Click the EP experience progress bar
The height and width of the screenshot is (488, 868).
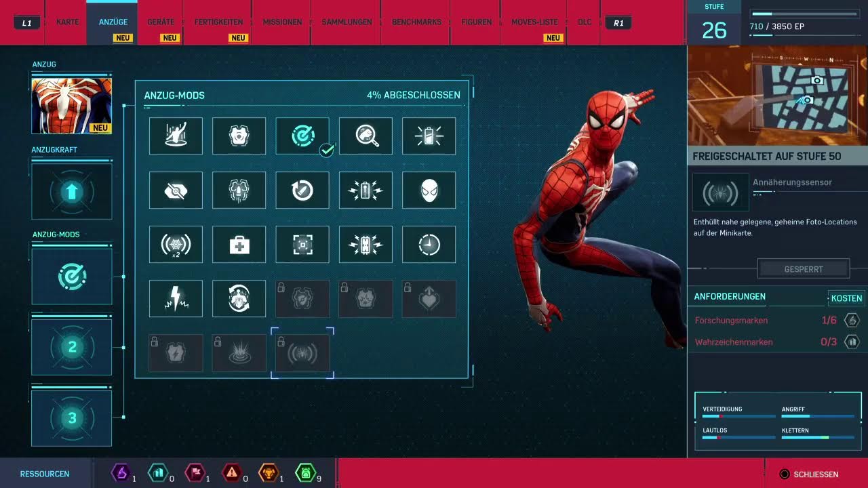(804, 14)
